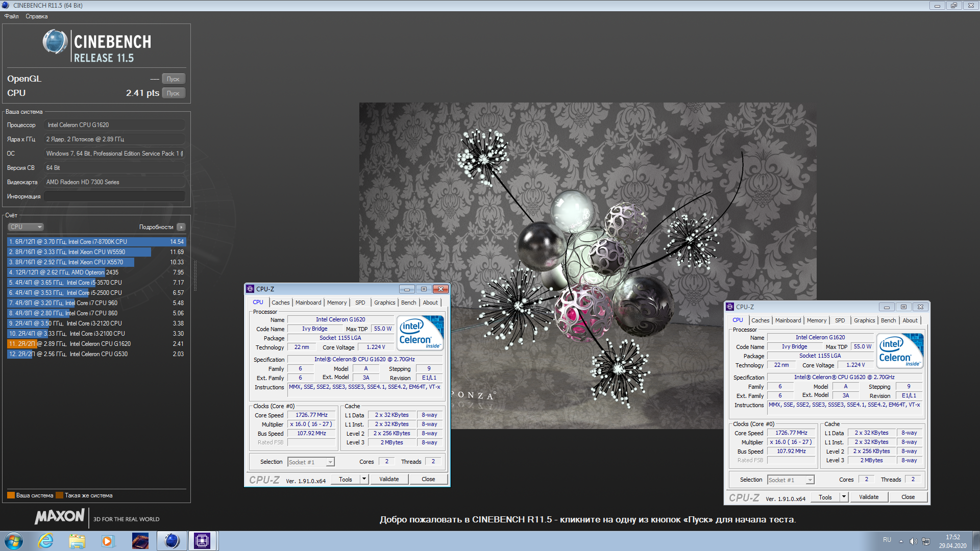Click the MAXON logo
The height and width of the screenshot is (551, 980).
pos(59,516)
